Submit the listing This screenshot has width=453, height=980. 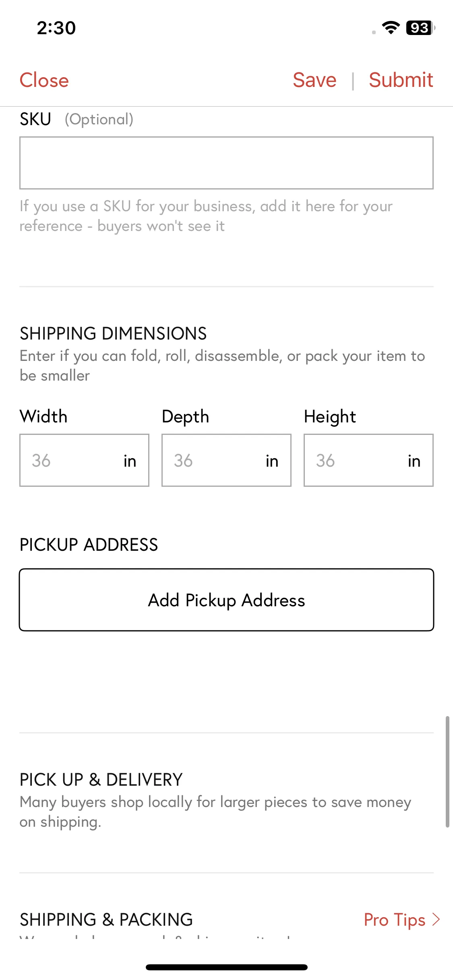[401, 80]
